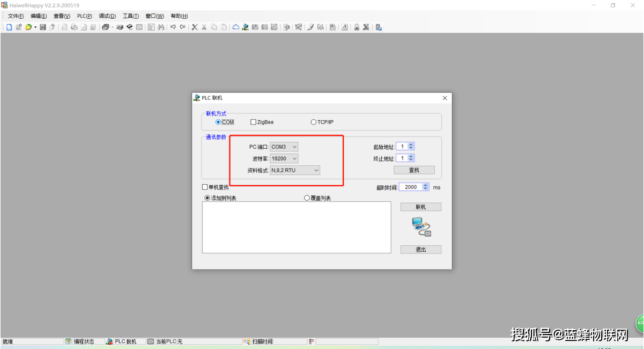644x349 pixels.
Task: Tick the 单机查找 checkbox
Action: [x=204, y=187]
